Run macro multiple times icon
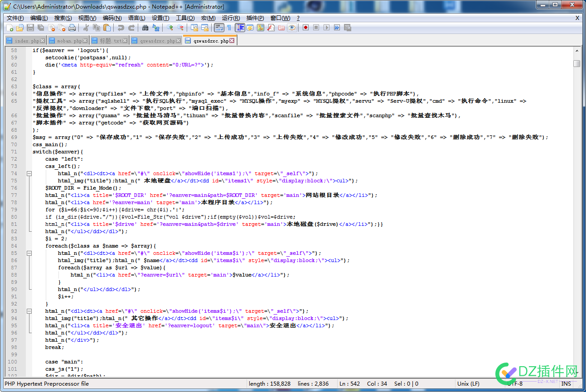 click(337, 28)
